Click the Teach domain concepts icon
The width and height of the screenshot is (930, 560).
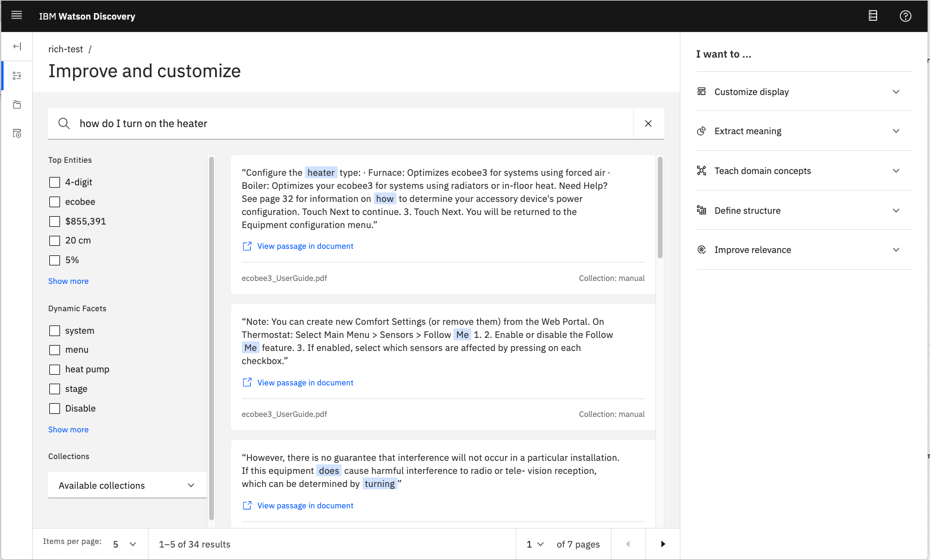pyautogui.click(x=701, y=170)
